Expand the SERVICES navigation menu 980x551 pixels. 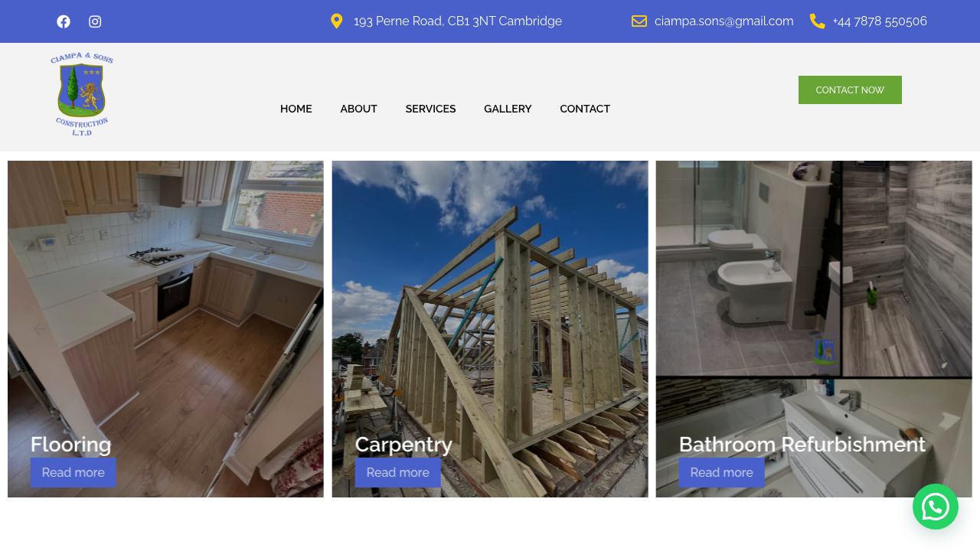pos(430,109)
